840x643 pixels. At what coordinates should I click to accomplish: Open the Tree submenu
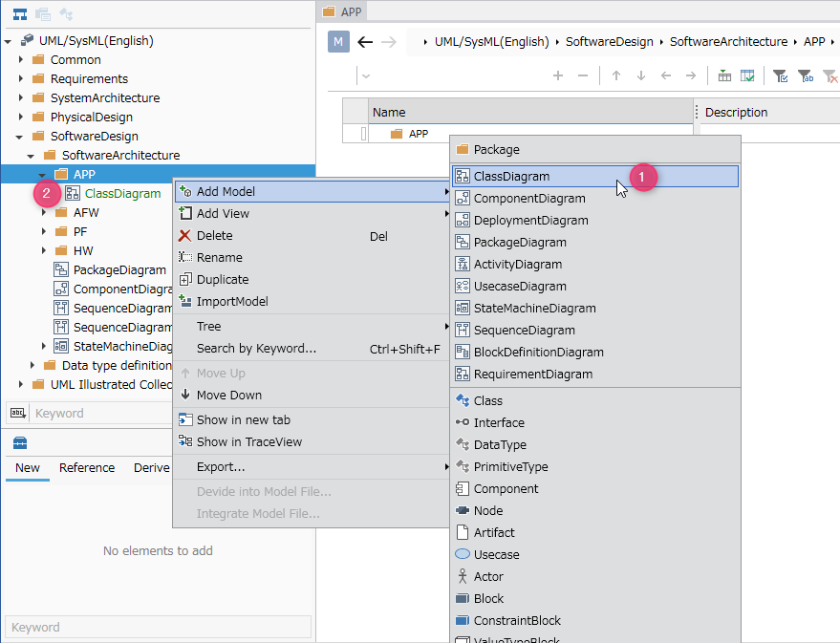pyautogui.click(x=312, y=326)
